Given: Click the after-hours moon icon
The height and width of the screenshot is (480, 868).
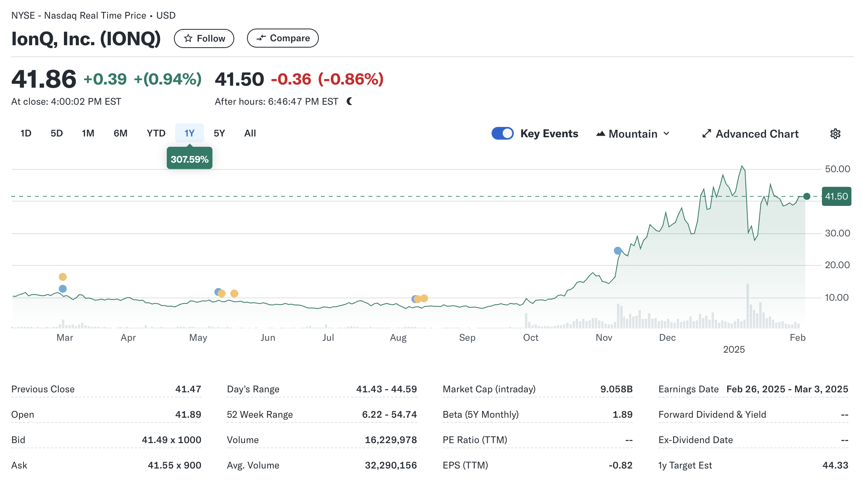Looking at the screenshot, I should click(x=349, y=102).
